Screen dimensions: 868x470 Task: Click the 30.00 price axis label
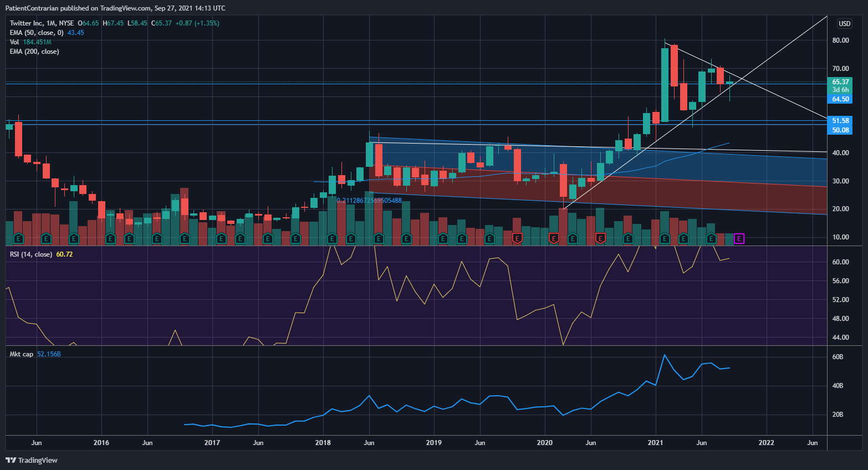pos(840,181)
